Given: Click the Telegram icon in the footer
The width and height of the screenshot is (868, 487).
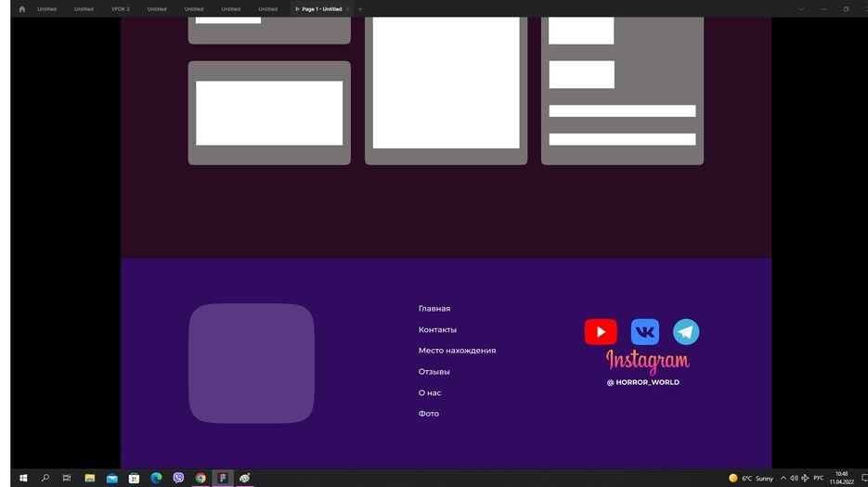Looking at the screenshot, I should tap(686, 332).
